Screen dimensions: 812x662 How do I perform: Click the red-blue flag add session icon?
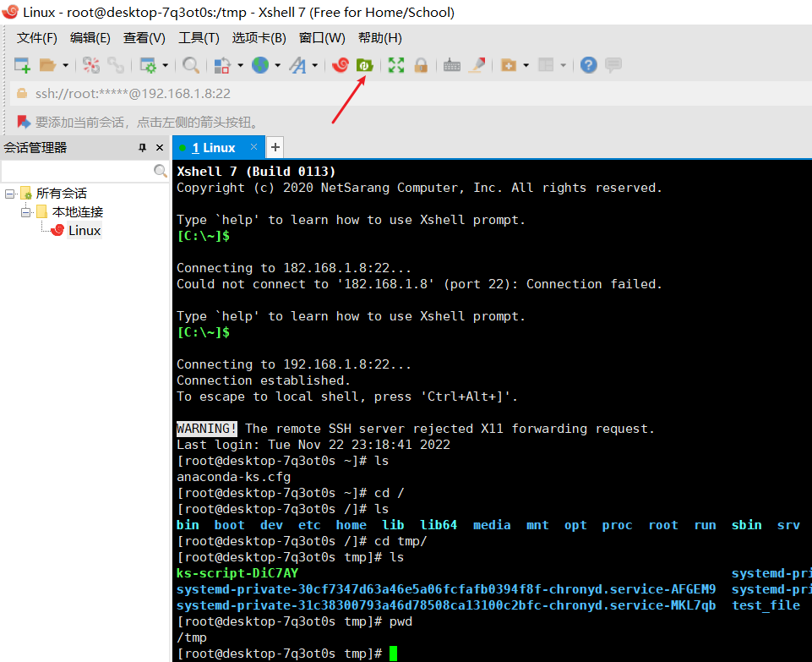coord(24,123)
